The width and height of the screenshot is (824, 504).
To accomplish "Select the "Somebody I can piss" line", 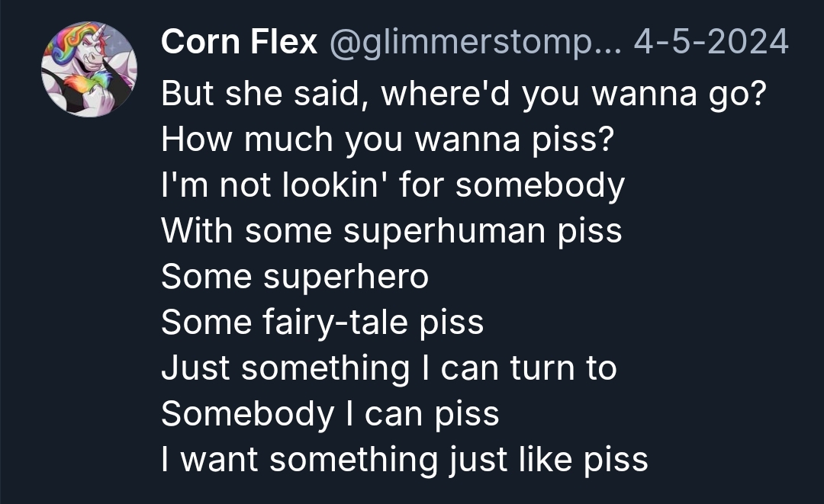I will 330,414.
